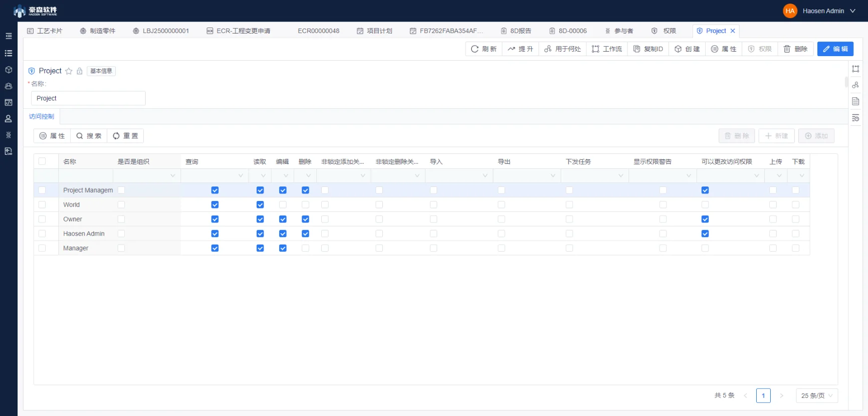Switch to the 项目计划 tab
This screenshot has height=416, width=868.
click(x=374, y=31)
